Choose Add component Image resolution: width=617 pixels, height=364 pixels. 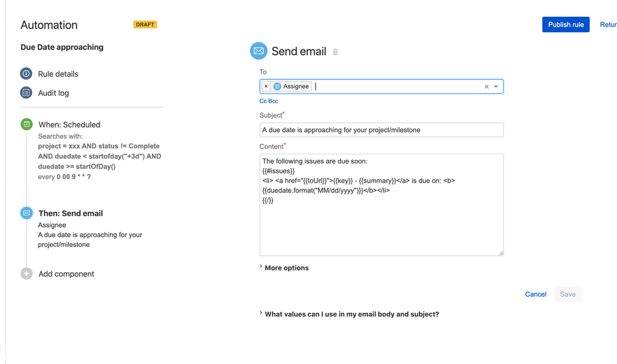66,274
